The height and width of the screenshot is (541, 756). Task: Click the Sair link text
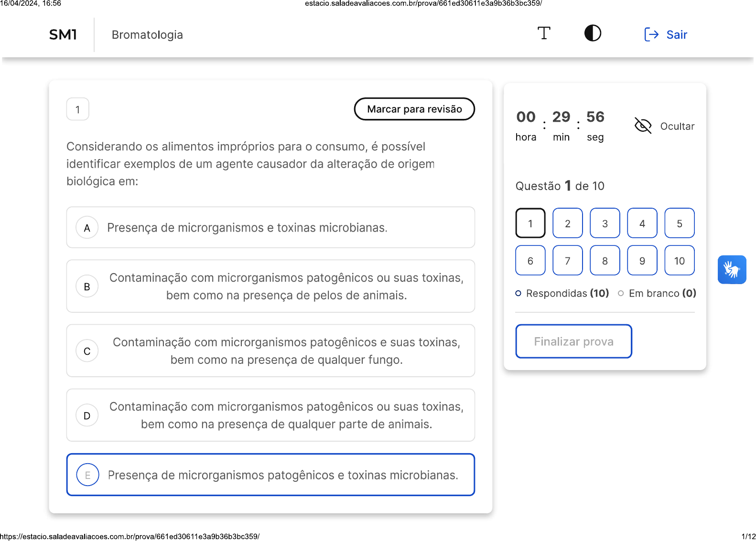(x=677, y=35)
